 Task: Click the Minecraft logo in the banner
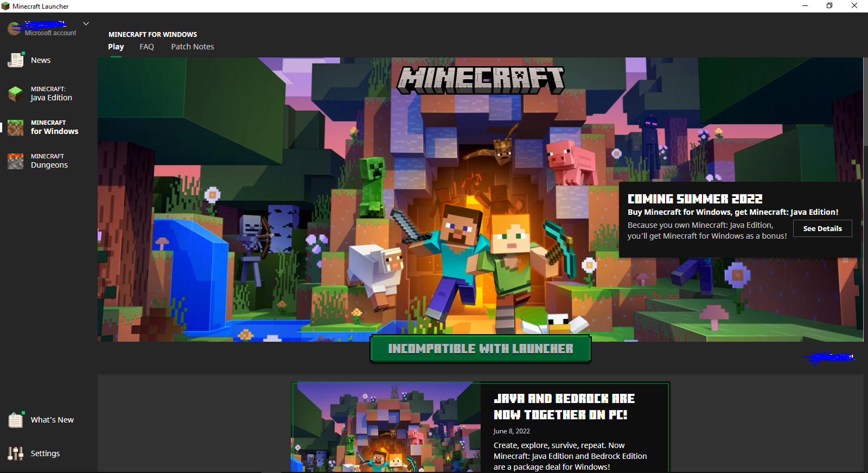[481, 80]
